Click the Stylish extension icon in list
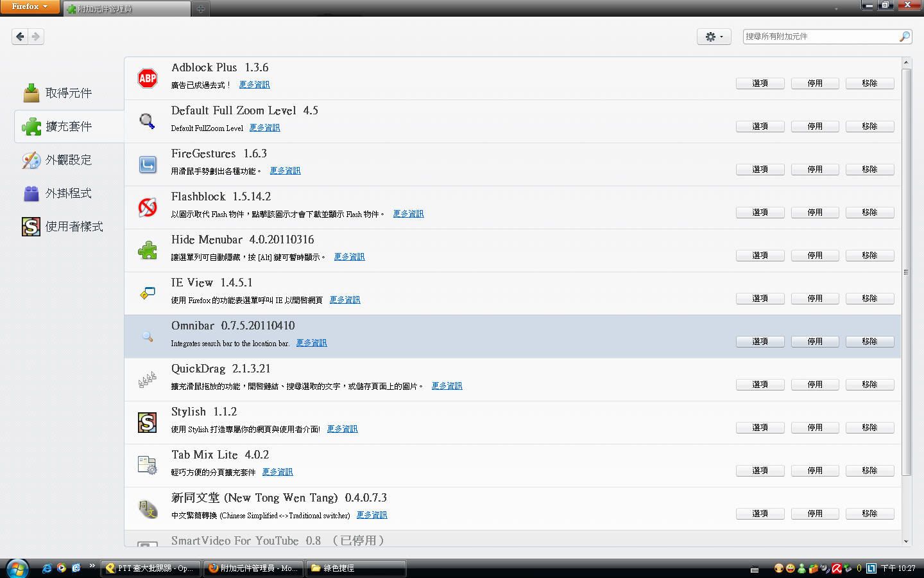 [148, 423]
